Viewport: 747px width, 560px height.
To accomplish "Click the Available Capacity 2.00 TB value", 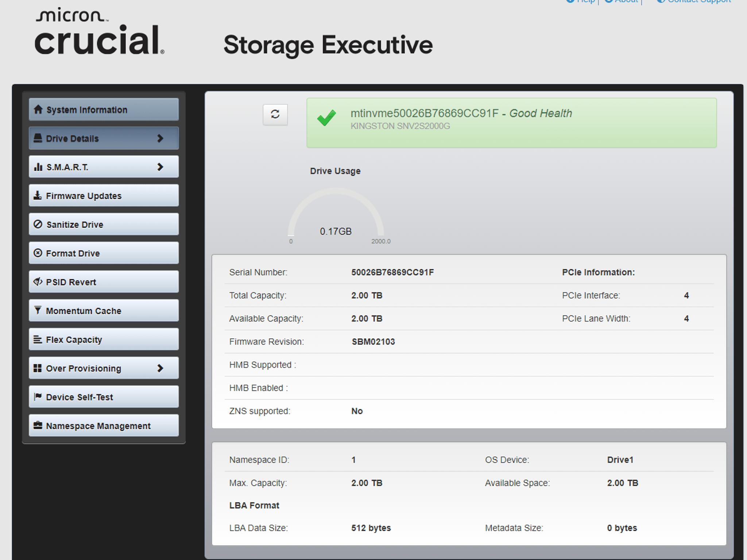I will [367, 319].
